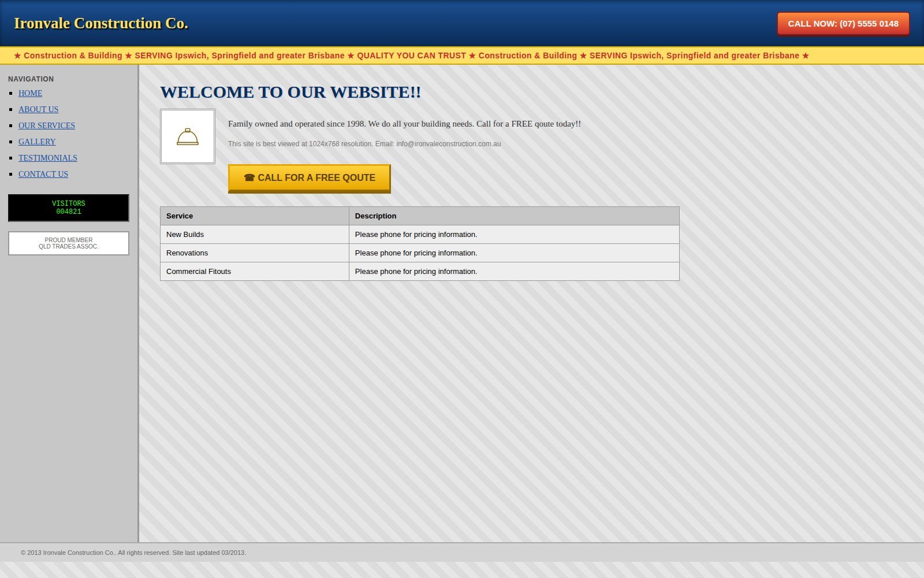Image resolution: width=924 pixels, height=578 pixels.
Task: Click the pricing description in the New Builds row
Action: click(x=514, y=235)
